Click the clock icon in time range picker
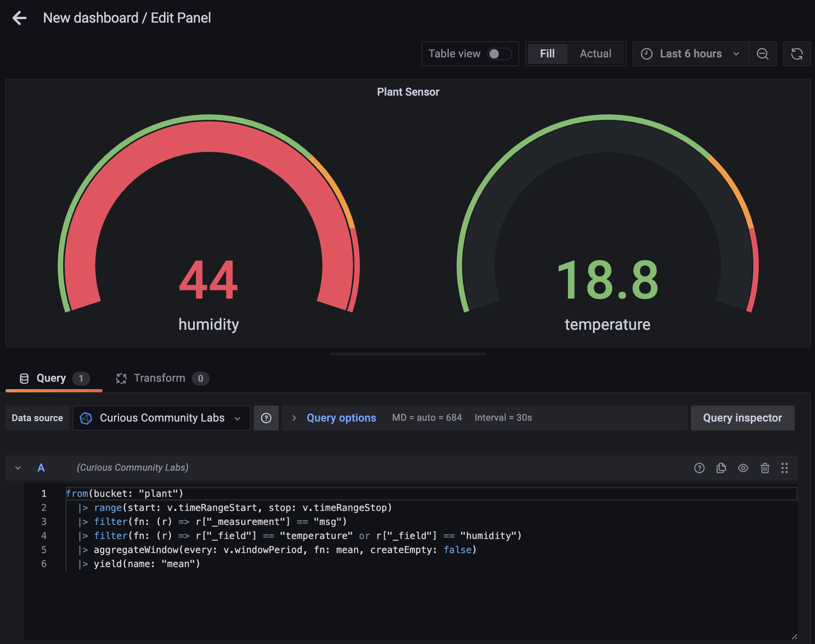This screenshot has width=815, height=644. pyautogui.click(x=647, y=54)
